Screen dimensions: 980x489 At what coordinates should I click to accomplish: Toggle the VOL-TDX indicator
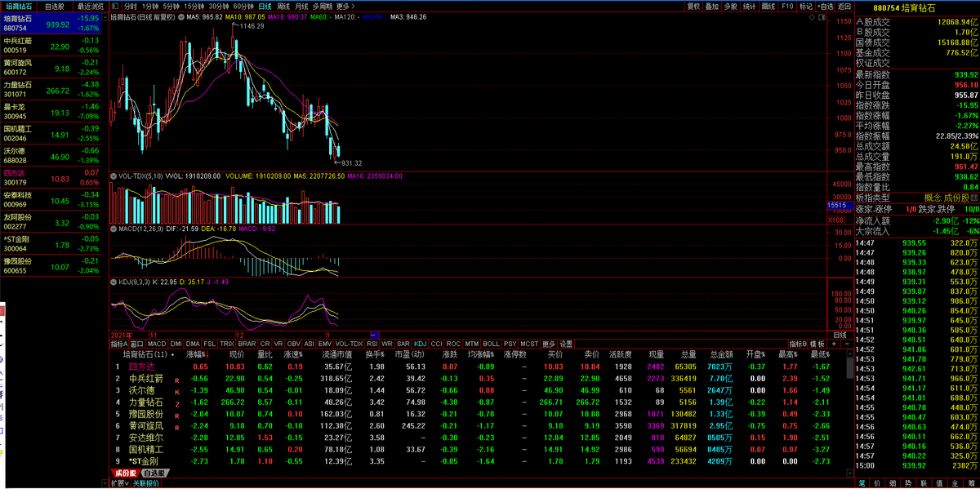(x=348, y=344)
